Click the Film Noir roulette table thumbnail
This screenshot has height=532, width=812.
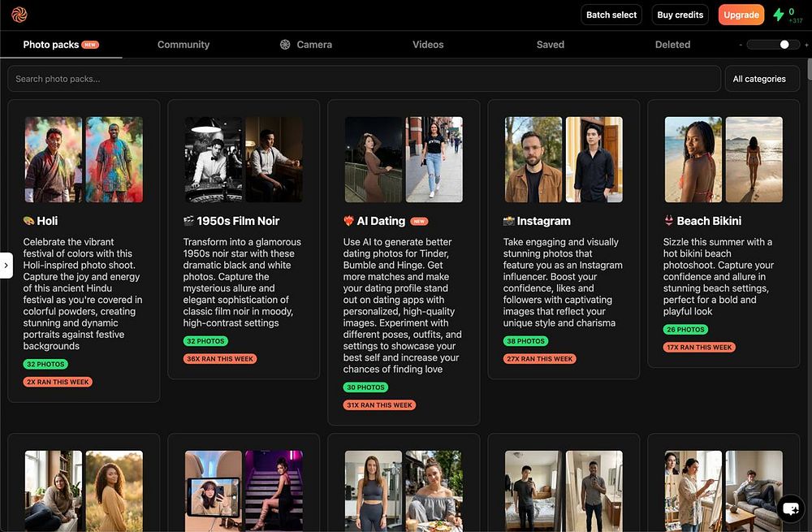tap(214, 159)
